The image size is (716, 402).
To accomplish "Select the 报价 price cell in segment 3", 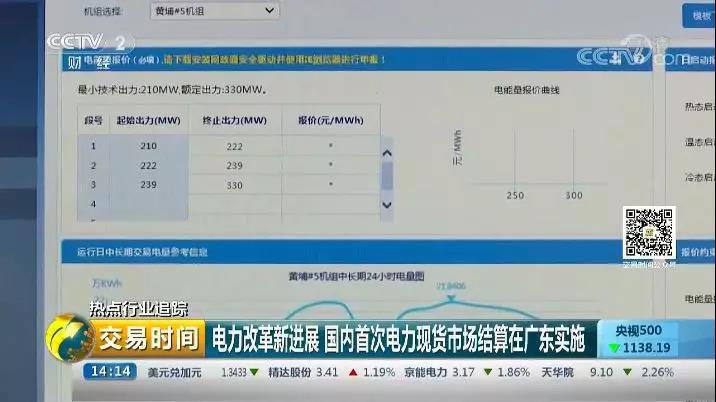I will (329, 185).
